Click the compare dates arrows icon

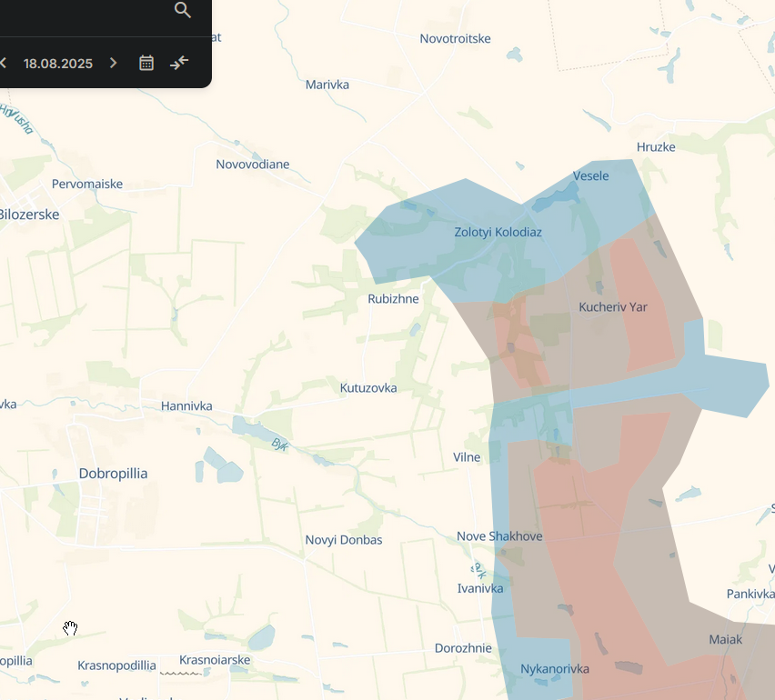pyautogui.click(x=179, y=63)
